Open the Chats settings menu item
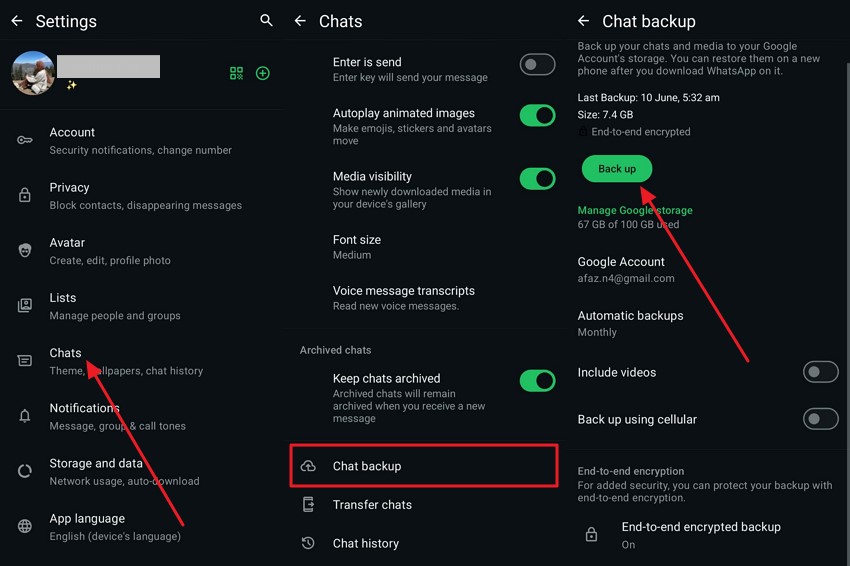Image resolution: width=850 pixels, height=566 pixels. point(66,361)
